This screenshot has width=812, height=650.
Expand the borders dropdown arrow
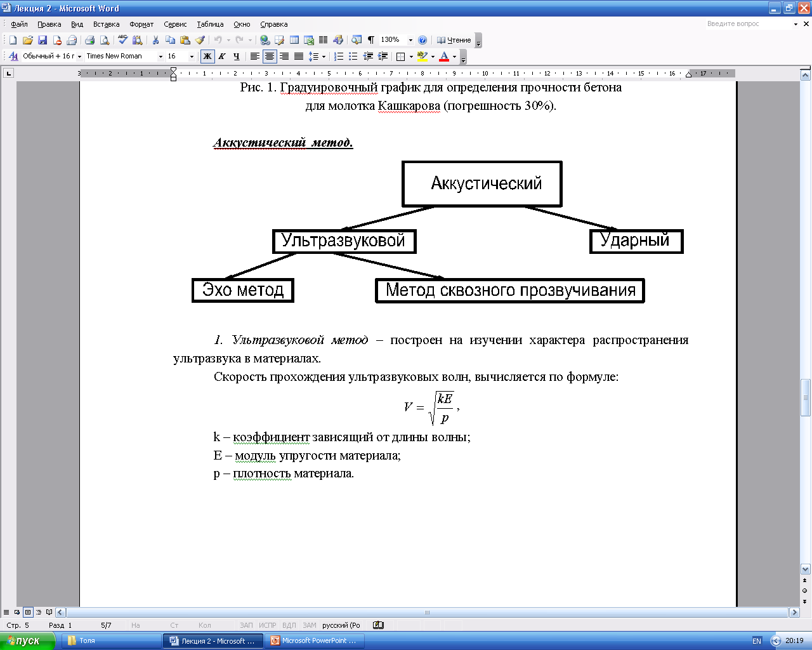click(411, 56)
